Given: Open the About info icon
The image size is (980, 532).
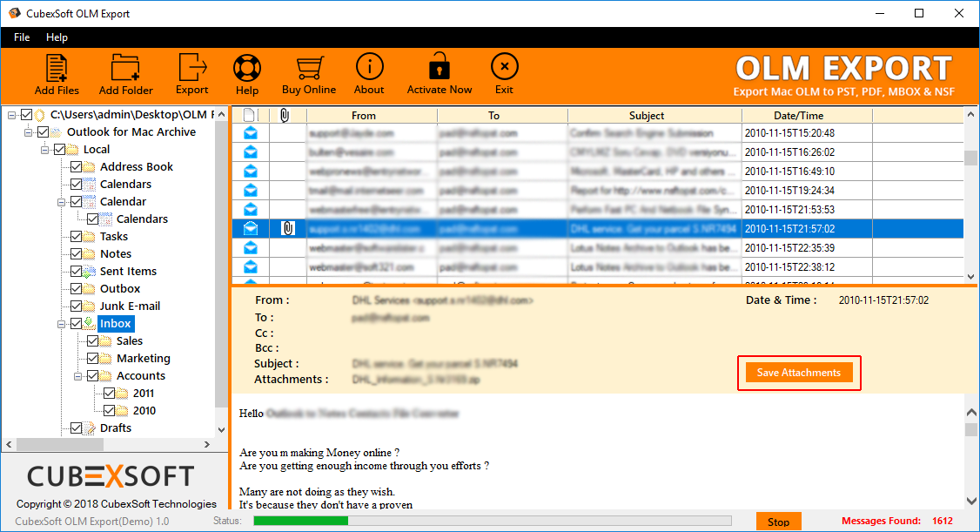Looking at the screenshot, I should click(x=369, y=67).
